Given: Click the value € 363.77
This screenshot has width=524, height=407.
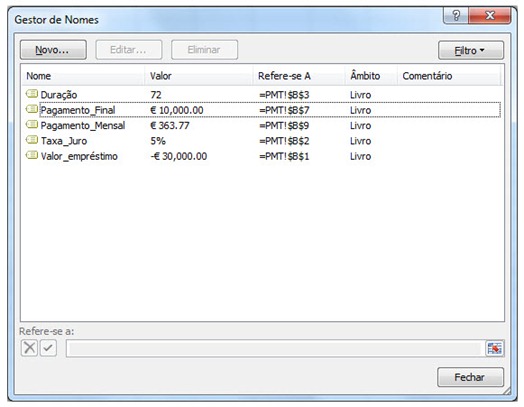Looking at the screenshot, I should [x=170, y=126].
